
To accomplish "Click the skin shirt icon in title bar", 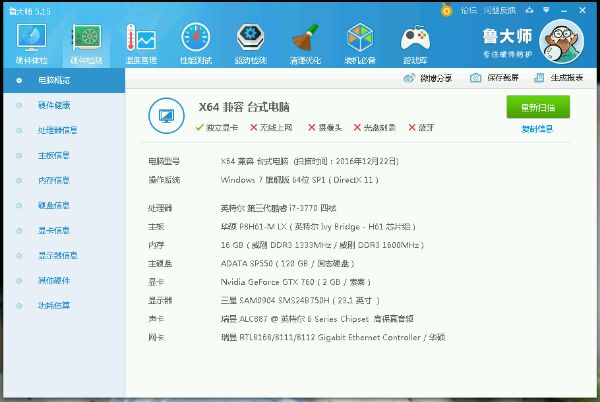I will point(530,10).
